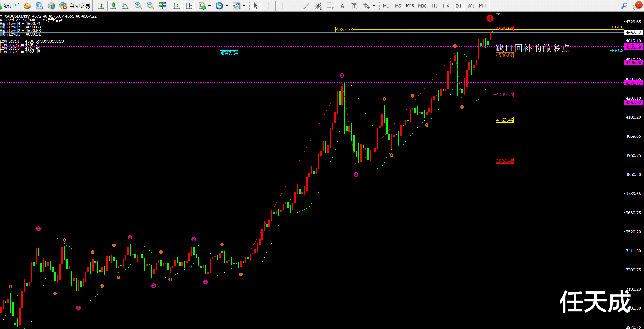Select the W1 timeframe tab
This screenshot has height=329, width=644.
(471, 6)
